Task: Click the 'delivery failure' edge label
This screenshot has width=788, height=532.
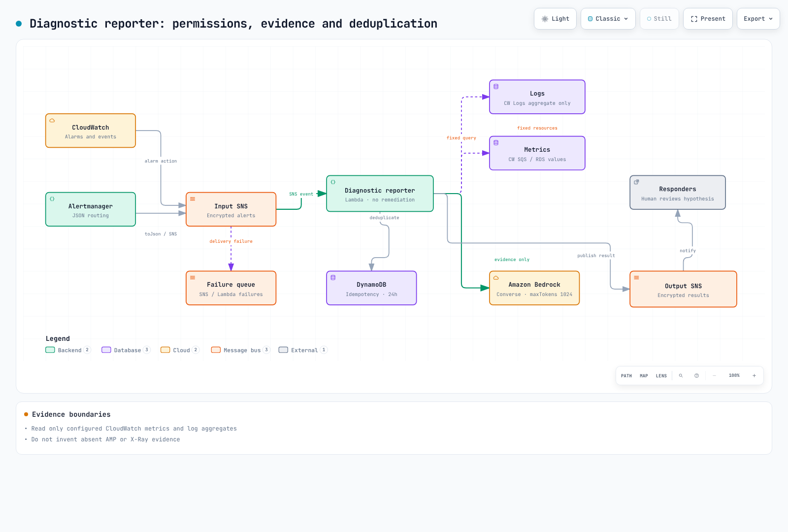Action: click(x=231, y=241)
